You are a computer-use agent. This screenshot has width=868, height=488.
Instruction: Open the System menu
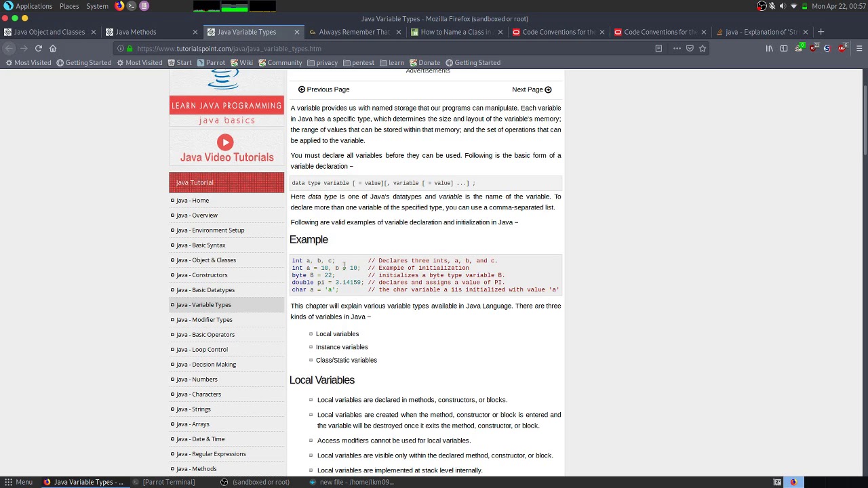[x=97, y=6]
